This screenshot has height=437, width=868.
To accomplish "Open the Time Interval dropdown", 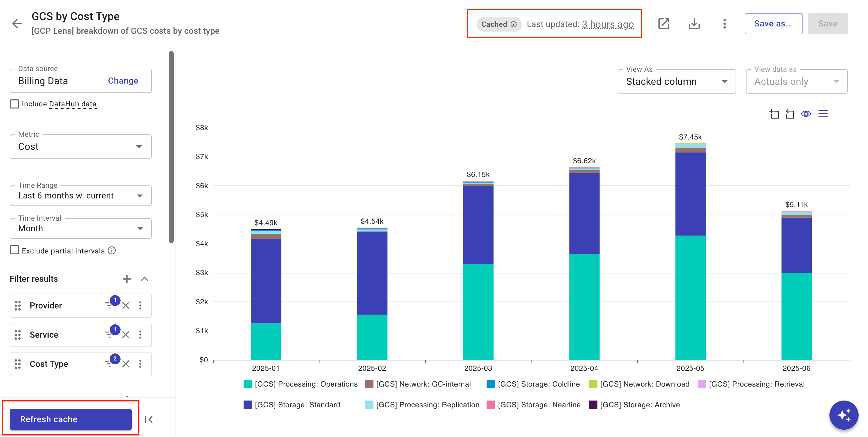I will pyautogui.click(x=80, y=229).
